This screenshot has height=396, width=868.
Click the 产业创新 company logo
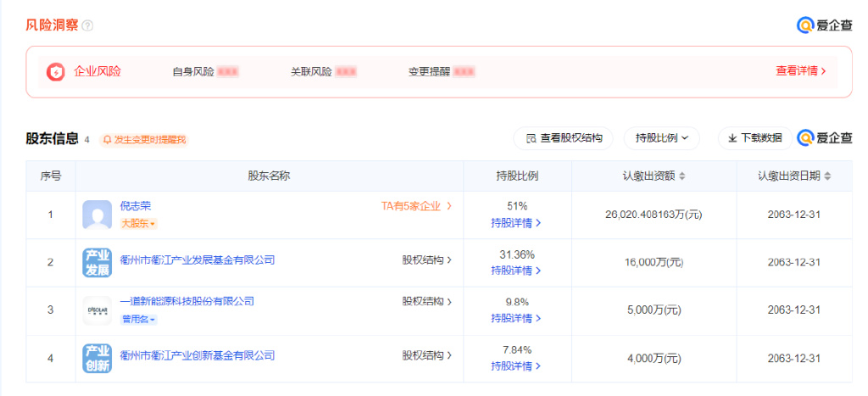tap(97, 359)
